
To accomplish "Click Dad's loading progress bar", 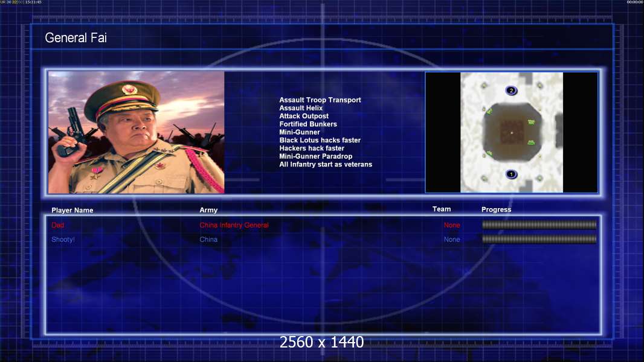I will [539, 225].
